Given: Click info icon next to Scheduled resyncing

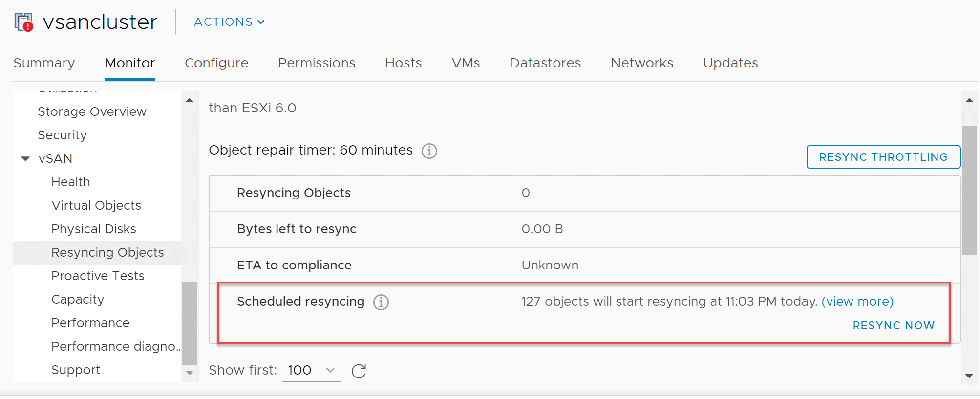Looking at the screenshot, I should click(381, 302).
